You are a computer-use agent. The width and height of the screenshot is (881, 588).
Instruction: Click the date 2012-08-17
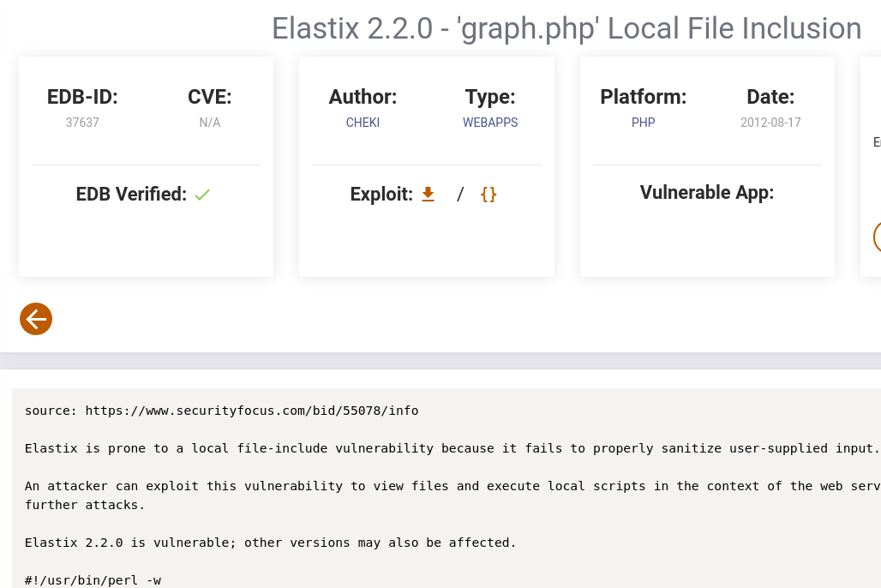click(770, 123)
